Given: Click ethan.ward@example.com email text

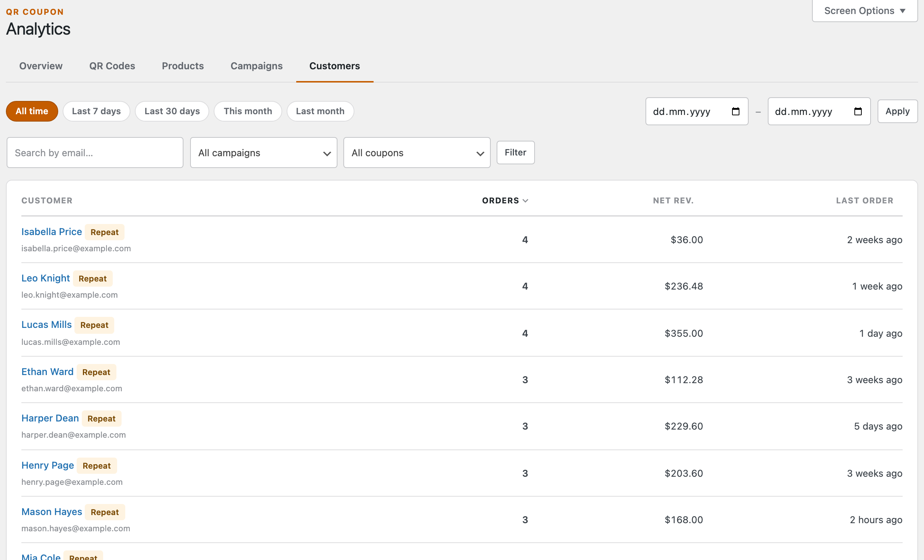Looking at the screenshot, I should (71, 389).
